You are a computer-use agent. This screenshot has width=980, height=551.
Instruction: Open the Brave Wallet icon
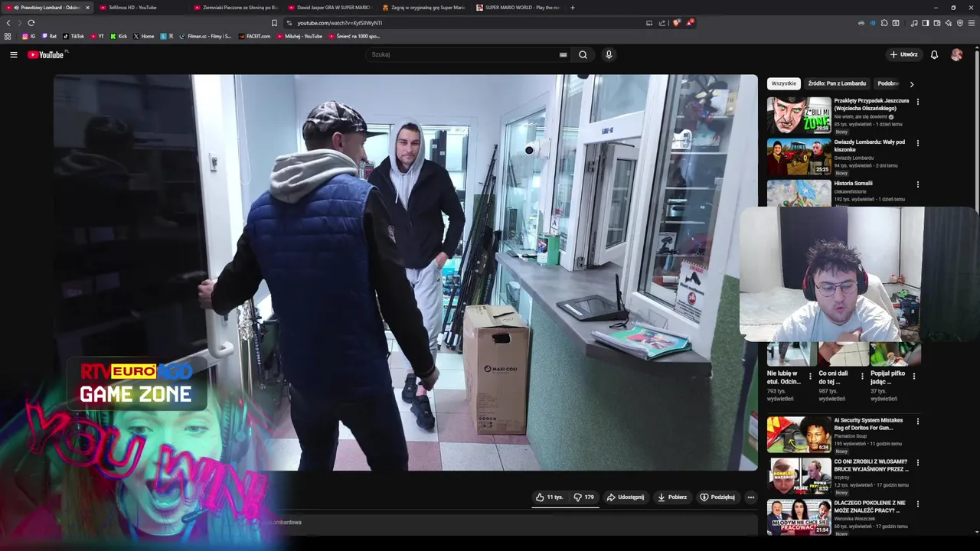pos(936,23)
